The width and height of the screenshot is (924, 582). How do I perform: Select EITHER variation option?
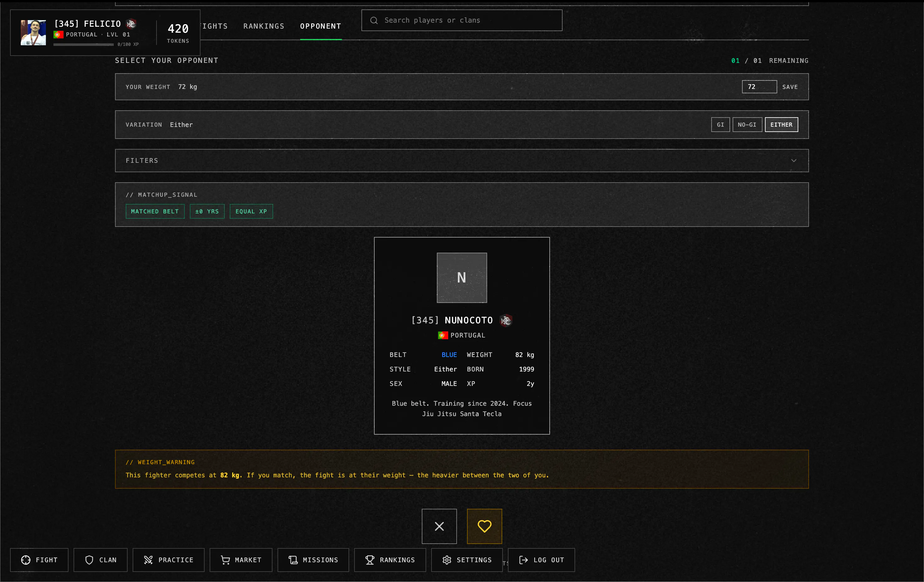pos(781,125)
